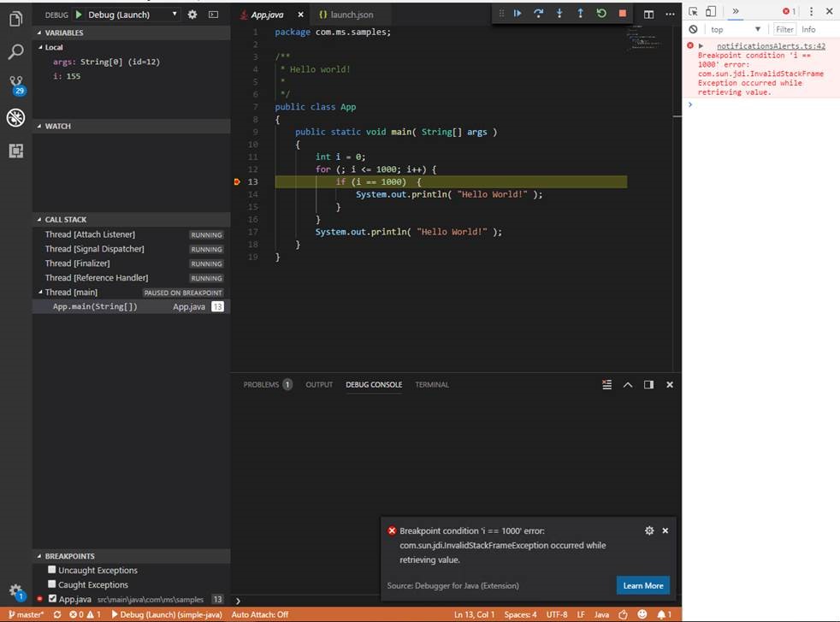The width and height of the screenshot is (840, 622).
Task: Select the App.main(String[]) stack frame
Action: [131, 306]
